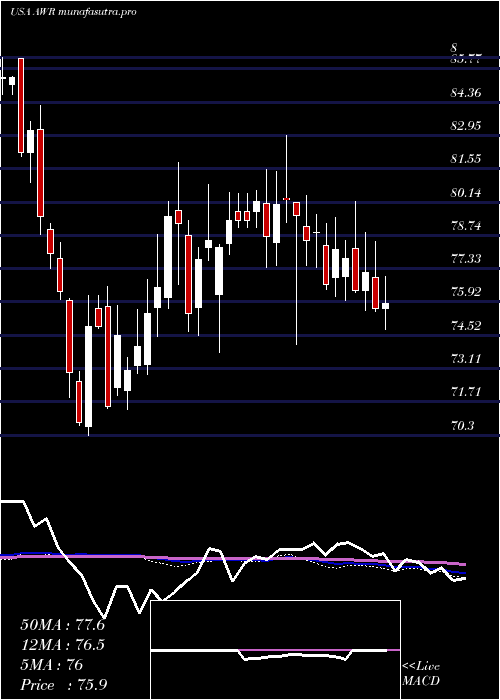Click inside the MACD inset chart box
Image resolution: width=500 pixels, height=700 pixels.
point(275,650)
